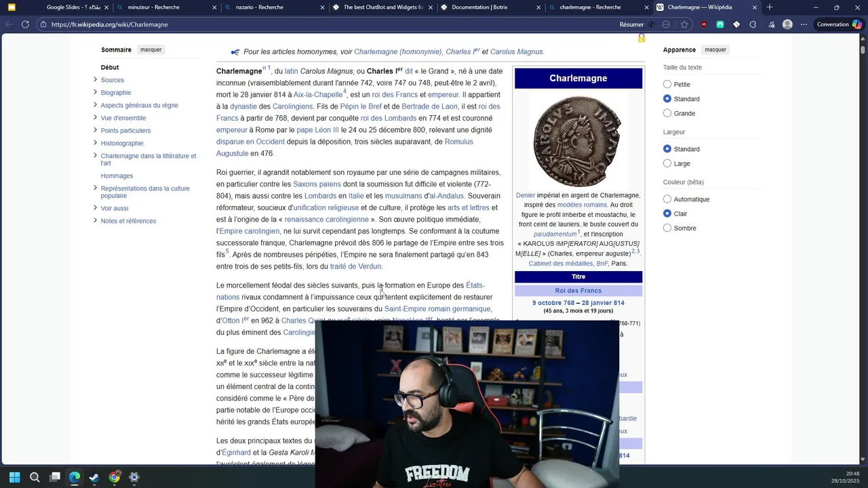Open Task View on the taskbar
The image size is (868, 488).
point(55,477)
